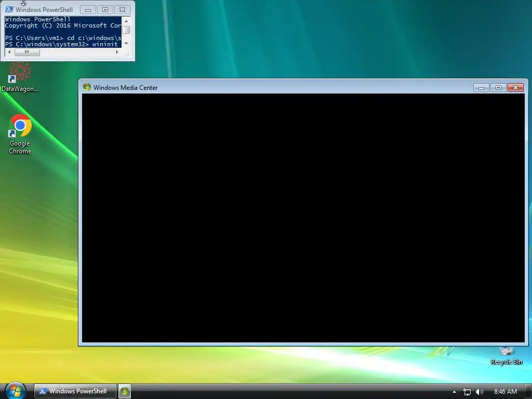Open the Windows Start orb

15,391
